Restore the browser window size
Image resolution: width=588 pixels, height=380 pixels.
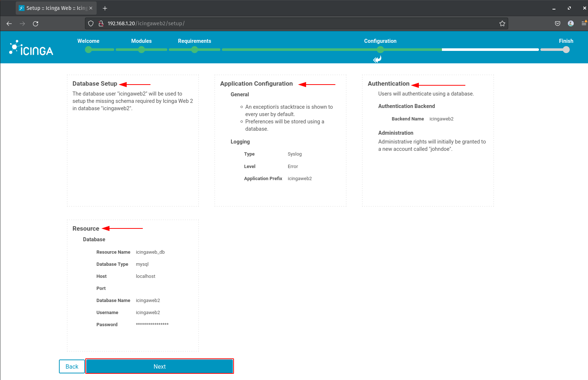(569, 8)
